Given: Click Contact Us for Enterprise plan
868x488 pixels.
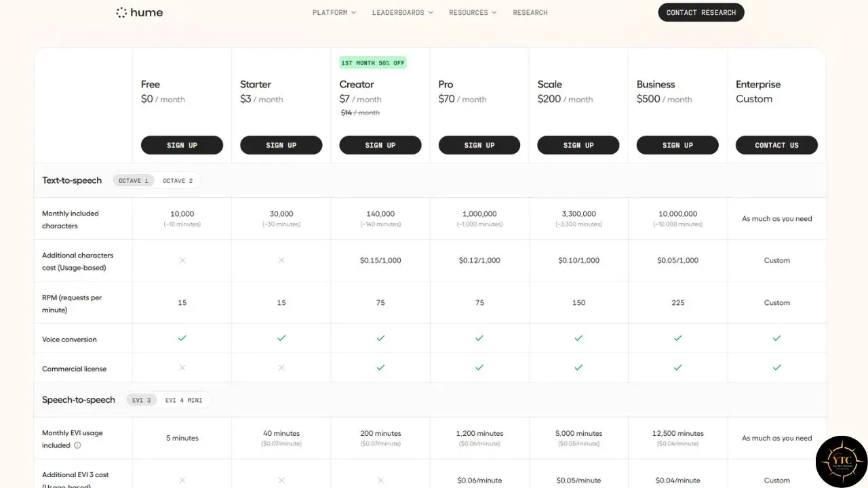Looking at the screenshot, I should click(x=776, y=145).
